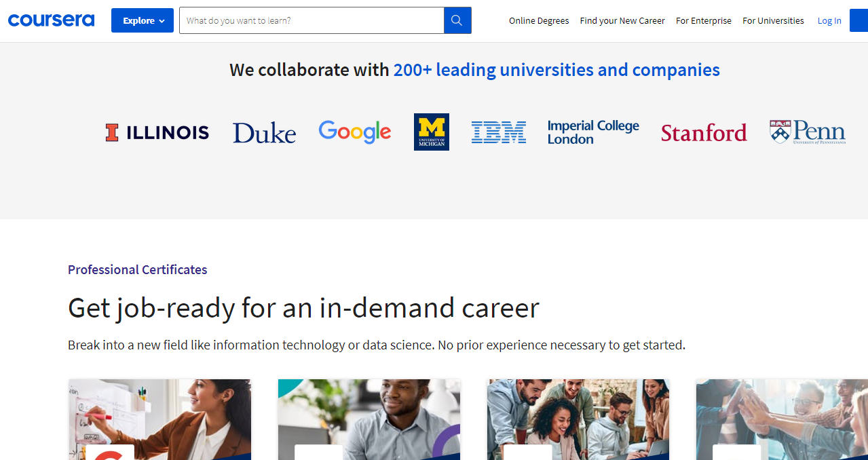The image size is (868, 460).
Task: Open the certificate card showing group high-five
Action: pyautogui.click(x=782, y=419)
